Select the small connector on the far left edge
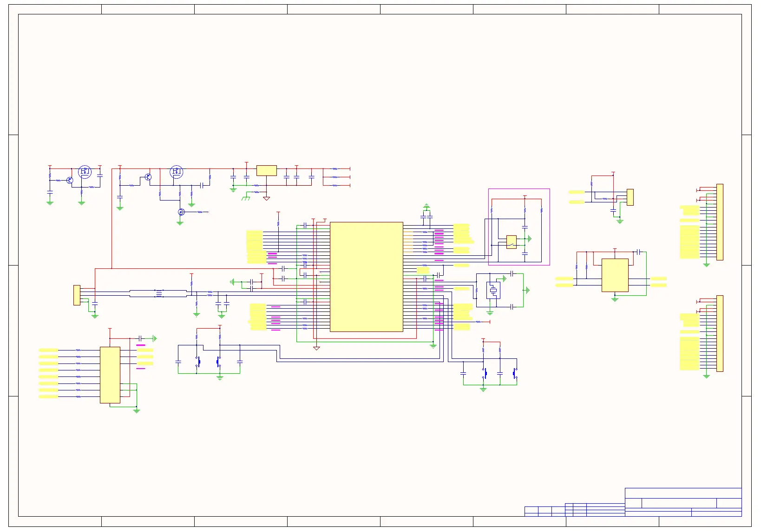Screen dimensions: 761x532 pyautogui.click(x=77, y=295)
